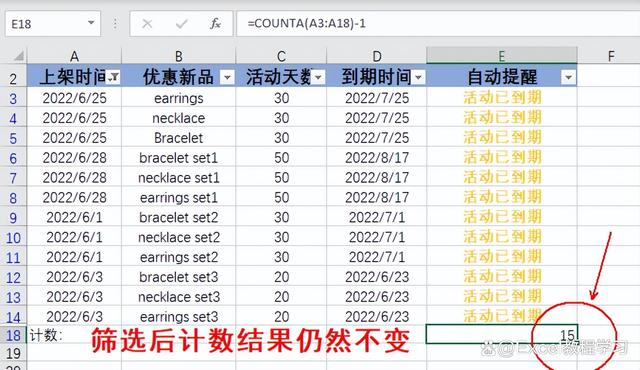Select column C header
Screen dimensions: 640x370
pyautogui.click(x=281, y=56)
